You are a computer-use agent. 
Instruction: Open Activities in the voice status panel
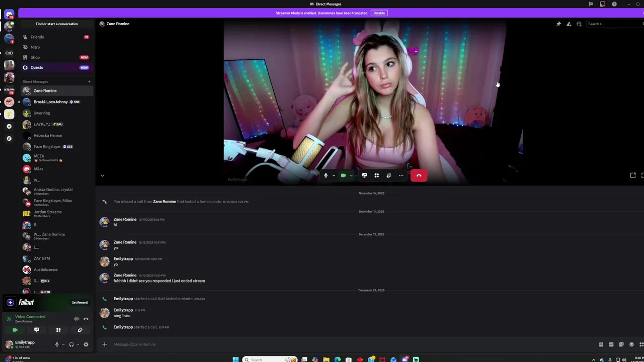(x=58, y=330)
